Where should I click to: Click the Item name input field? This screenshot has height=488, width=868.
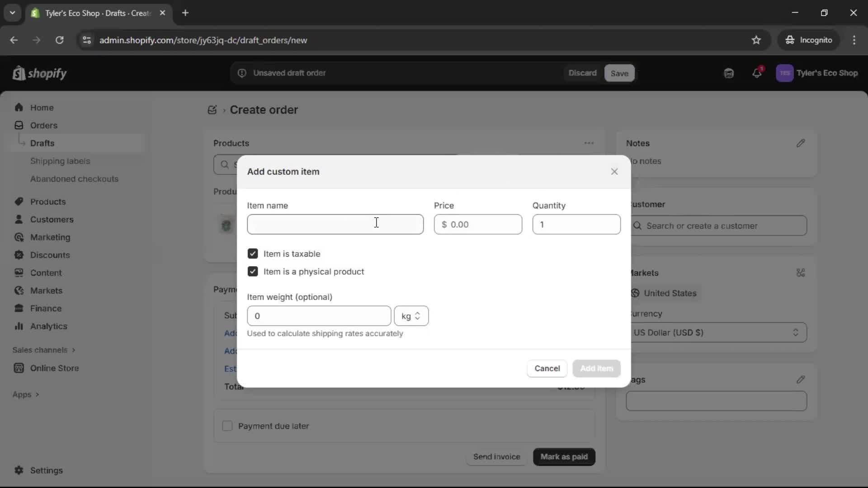pos(335,224)
